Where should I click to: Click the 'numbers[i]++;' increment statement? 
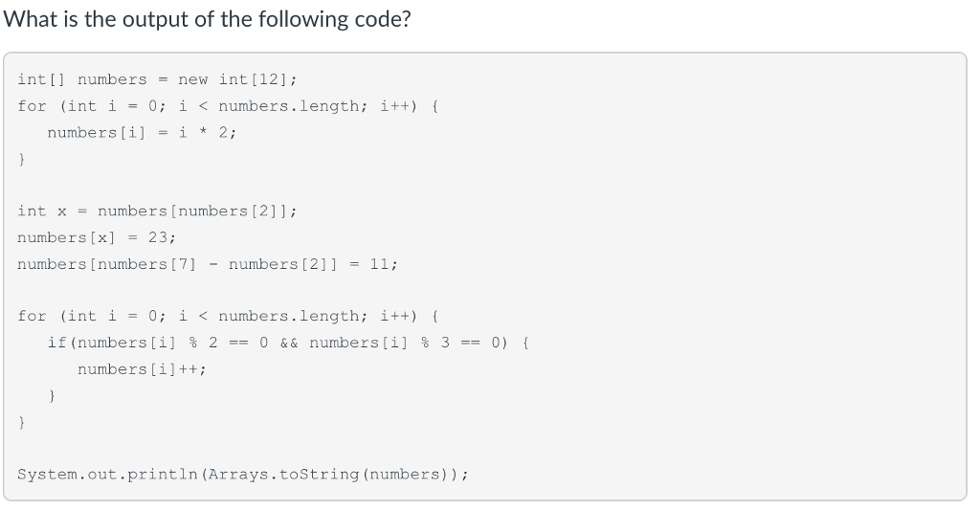click(142, 368)
